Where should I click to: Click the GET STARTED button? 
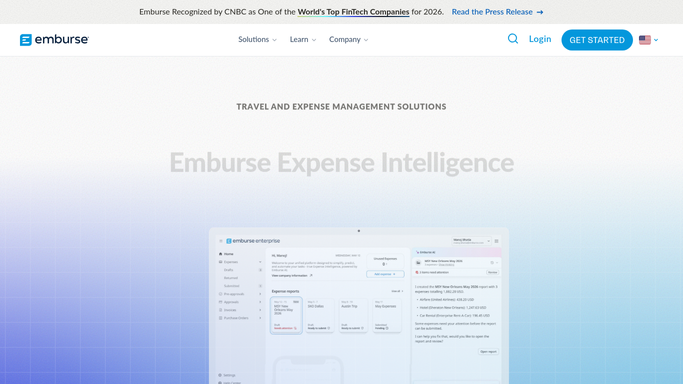click(x=597, y=40)
